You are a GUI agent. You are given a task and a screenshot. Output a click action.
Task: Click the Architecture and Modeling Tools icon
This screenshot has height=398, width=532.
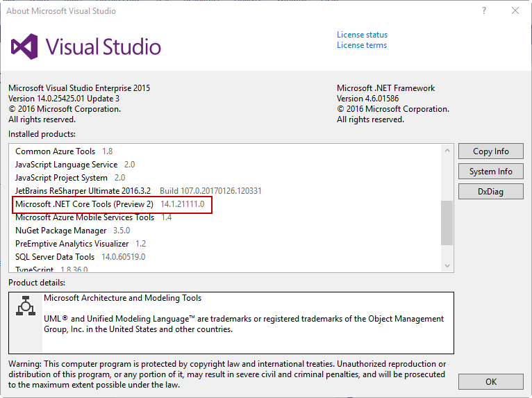pos(26,306)
